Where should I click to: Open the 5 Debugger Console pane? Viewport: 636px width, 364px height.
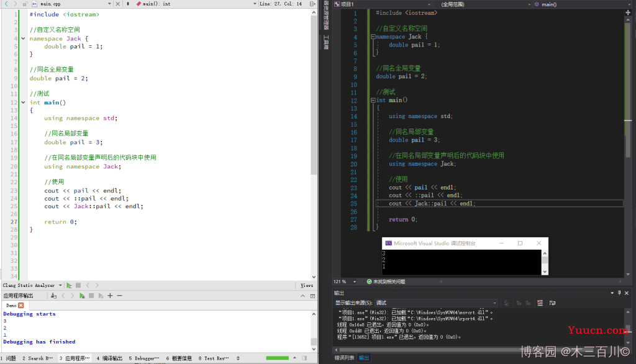point(144,358)
